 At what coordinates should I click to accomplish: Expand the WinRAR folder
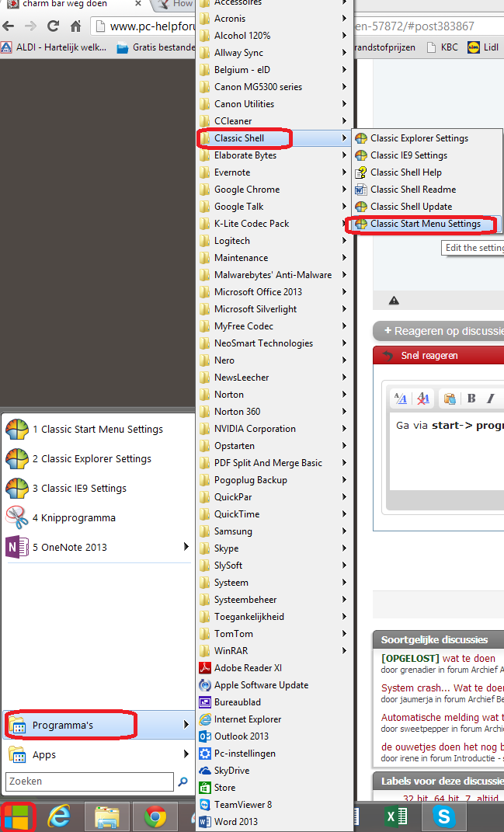click(x=274, y=651)
